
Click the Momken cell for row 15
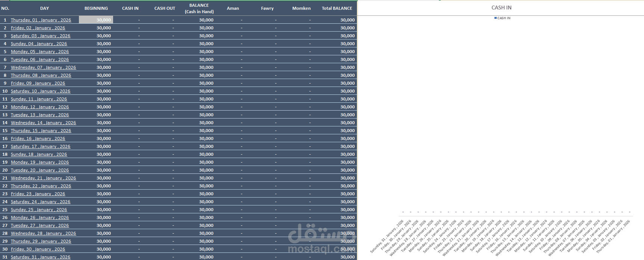(x=301, y=131)
